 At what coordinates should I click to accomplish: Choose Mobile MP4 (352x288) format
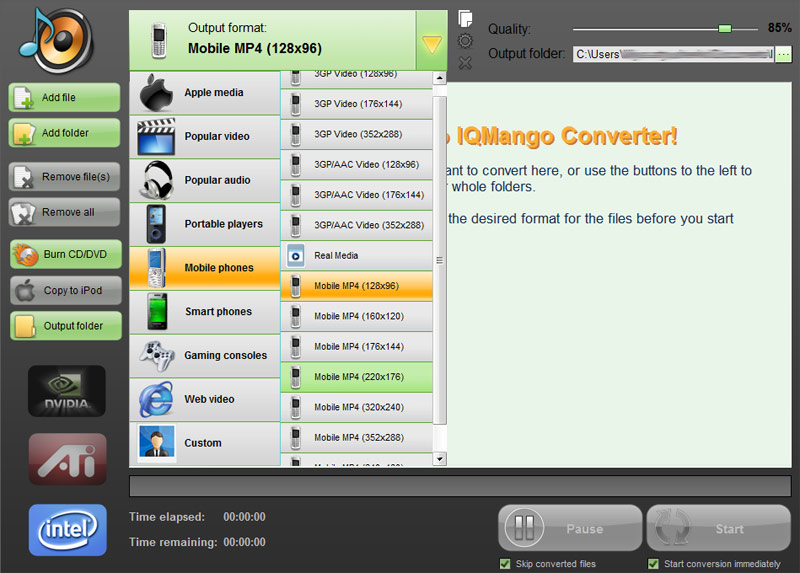[x=357, y=438]
